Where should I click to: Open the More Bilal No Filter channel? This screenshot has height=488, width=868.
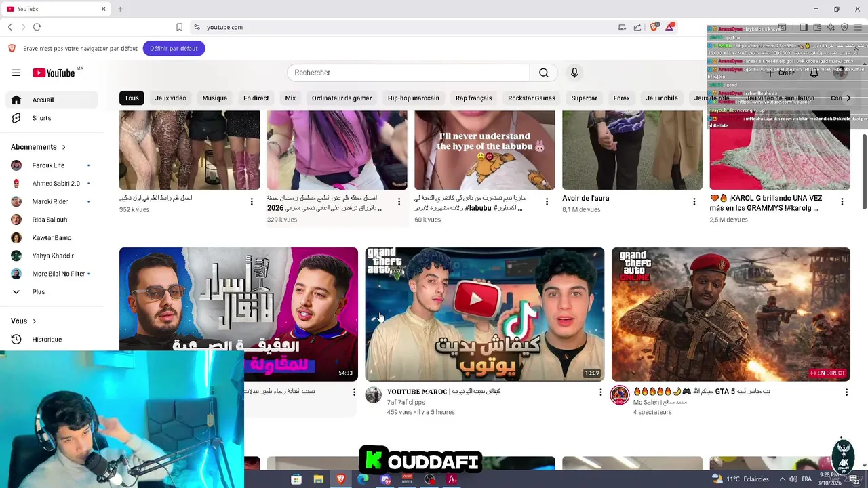(x=51, y=274)
